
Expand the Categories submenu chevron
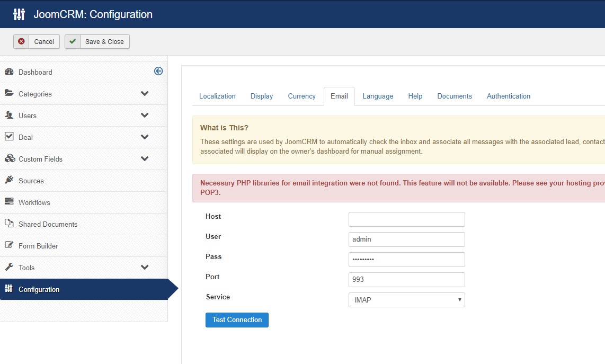[145, 93]
